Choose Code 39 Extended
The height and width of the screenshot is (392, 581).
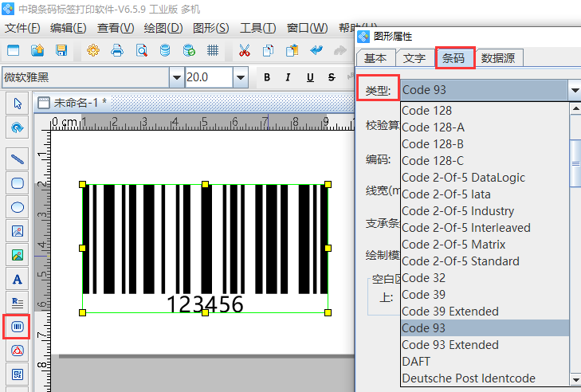[485, 312]
